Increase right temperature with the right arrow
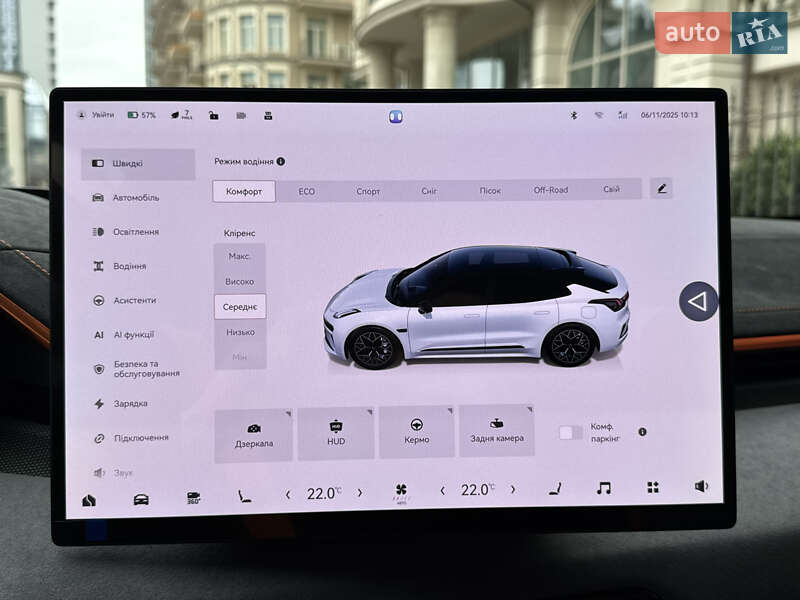Screen dimensions: 800x600 513,490
